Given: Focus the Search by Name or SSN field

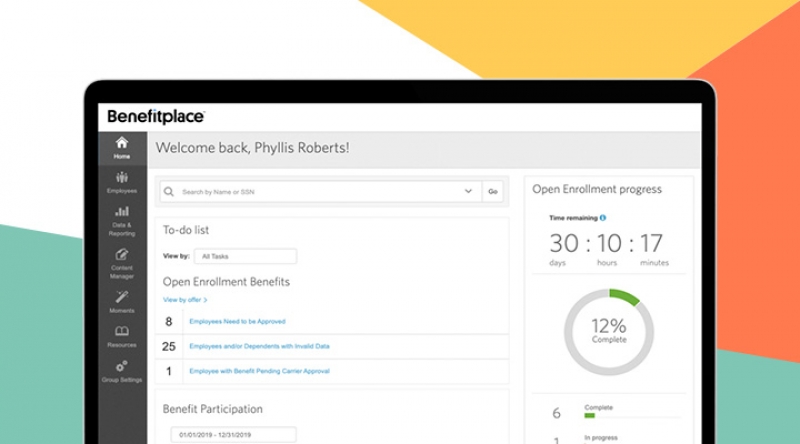Looking at the screenshot, I should point(320,191).
